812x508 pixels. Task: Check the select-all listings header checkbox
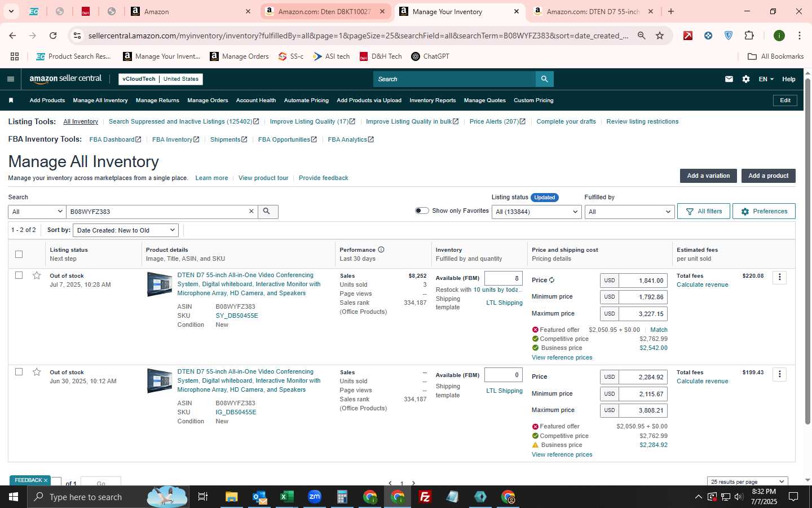point(19,254)
